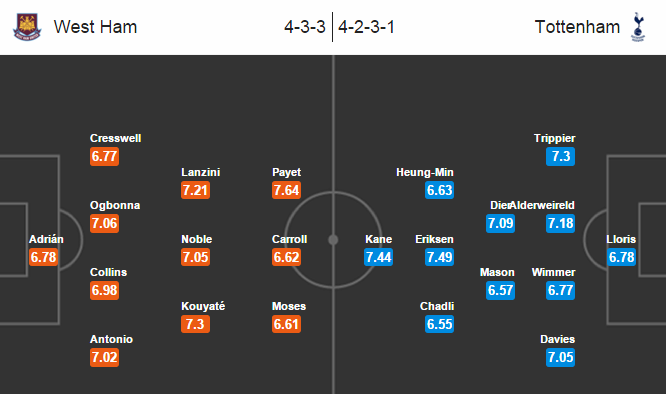This screenshot has width=666, height=394.
Task: Select Carroll's 6.62 rating badge
Action: coord(286,257)
